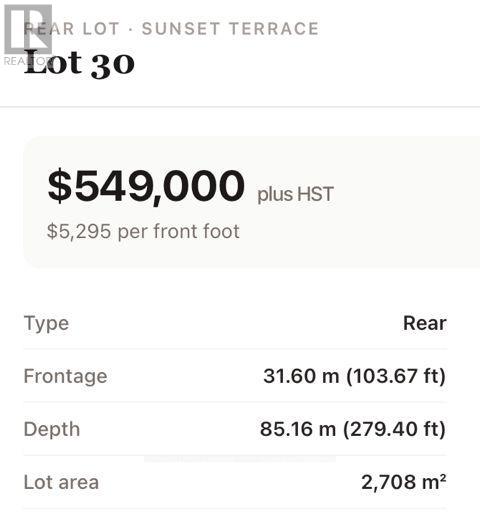This screenshot has width=480, height=512.
Task: Click the Lot area row label
Action: coord(61,482)
